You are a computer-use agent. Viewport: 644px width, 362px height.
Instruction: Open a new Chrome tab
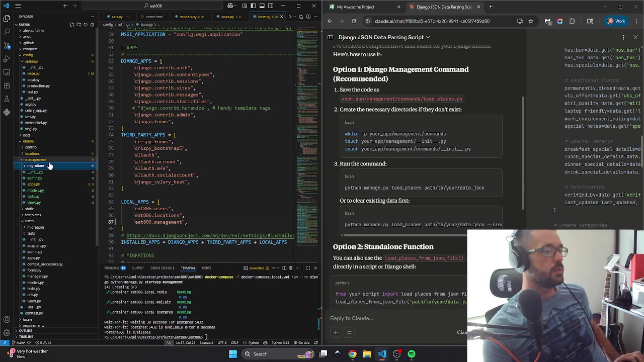[491, 7]
